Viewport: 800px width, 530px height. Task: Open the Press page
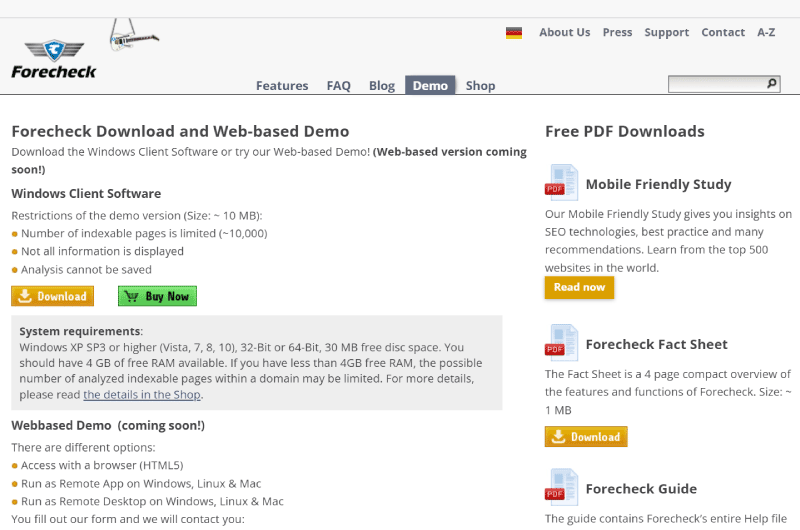tap(617, 32)
